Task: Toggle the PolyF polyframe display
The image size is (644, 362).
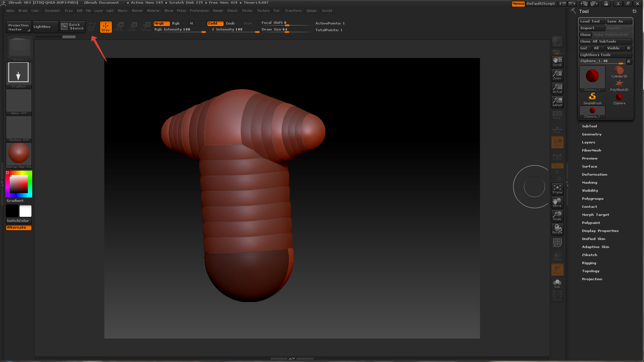Action: [x=557, y=243]
